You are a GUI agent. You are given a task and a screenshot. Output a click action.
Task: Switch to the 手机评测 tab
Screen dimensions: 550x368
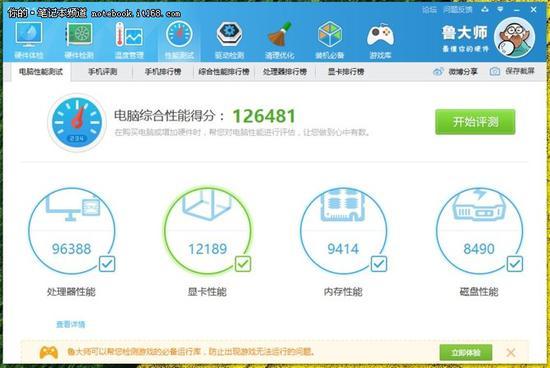click(102, 72)
